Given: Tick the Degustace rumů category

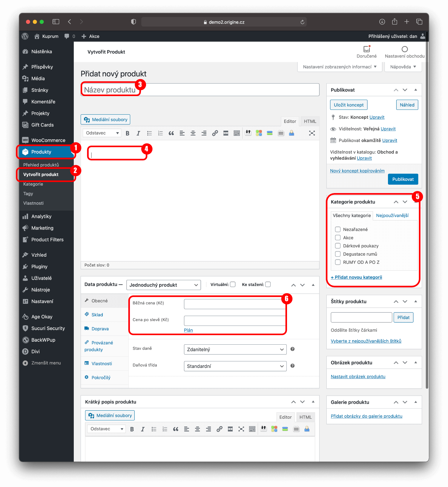Looking at the screenshot, I should 338,254.
